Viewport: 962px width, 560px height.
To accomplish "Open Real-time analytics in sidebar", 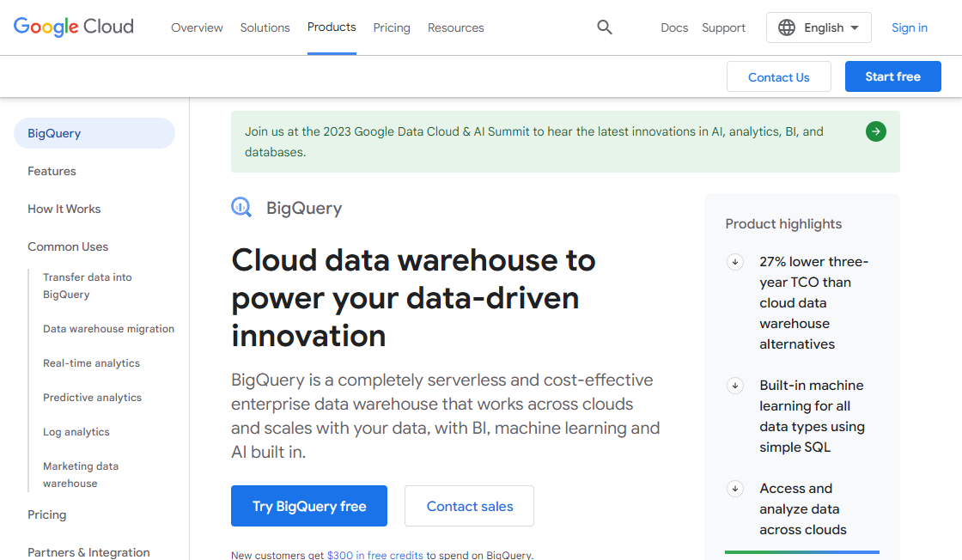I will tap(91, 363).
